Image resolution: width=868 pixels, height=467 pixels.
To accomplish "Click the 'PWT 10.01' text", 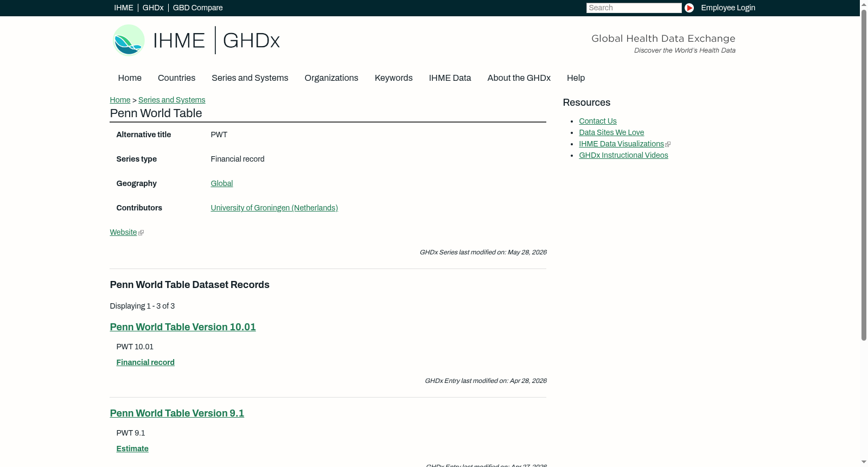I will pos(135,347).
